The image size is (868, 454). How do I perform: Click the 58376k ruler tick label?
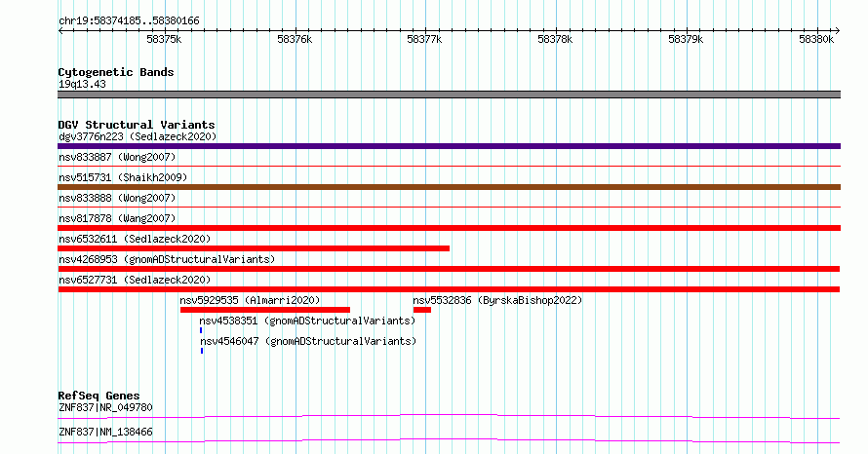(295, 39)
